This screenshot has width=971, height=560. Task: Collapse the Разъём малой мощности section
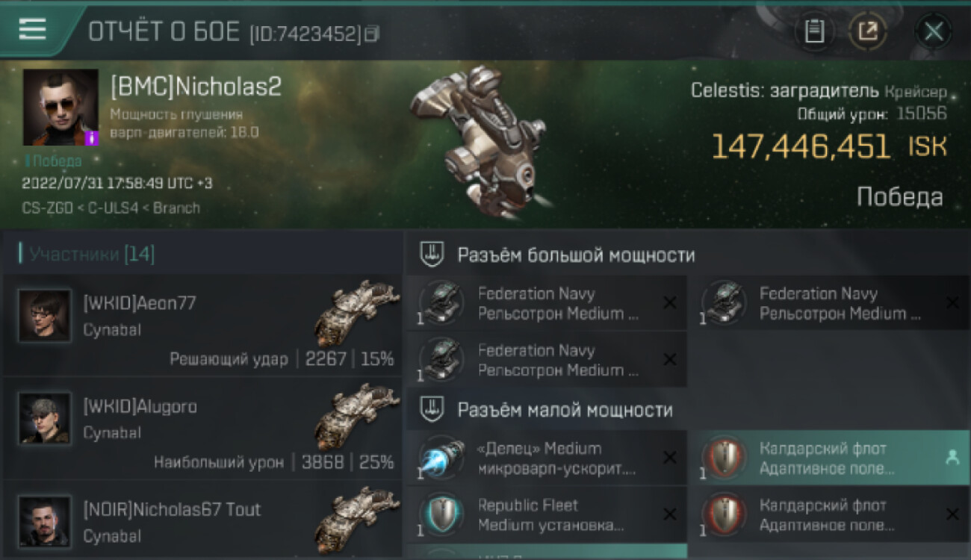pyautogui.click(x=431, y=409)
